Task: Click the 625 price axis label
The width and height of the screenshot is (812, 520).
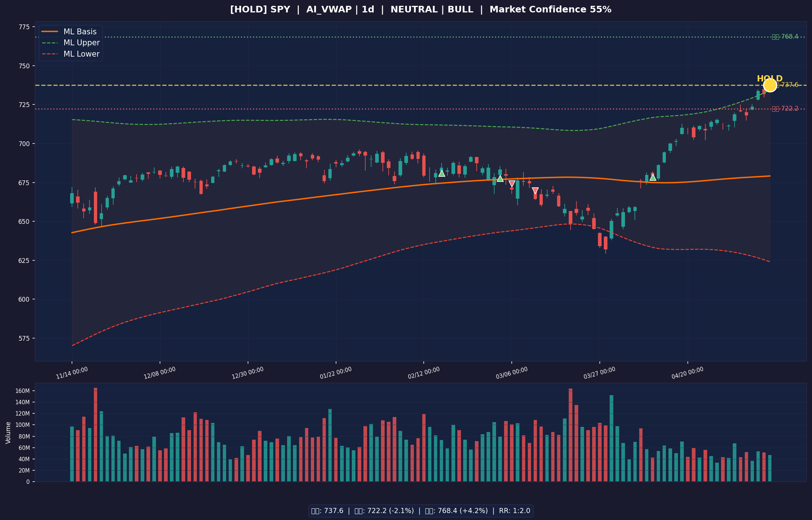Action: [24, 260]
